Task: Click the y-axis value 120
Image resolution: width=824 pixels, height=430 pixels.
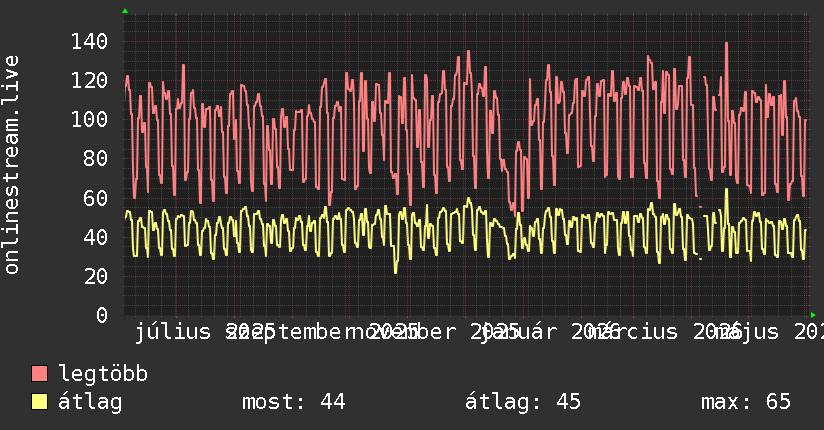Action: (89, 80)
